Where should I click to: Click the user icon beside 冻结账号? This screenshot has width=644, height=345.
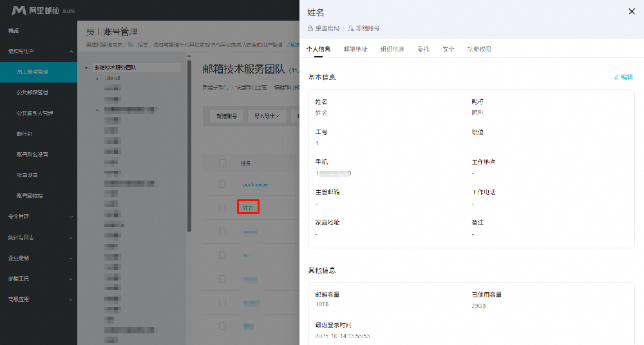click(x=351, y=28)
